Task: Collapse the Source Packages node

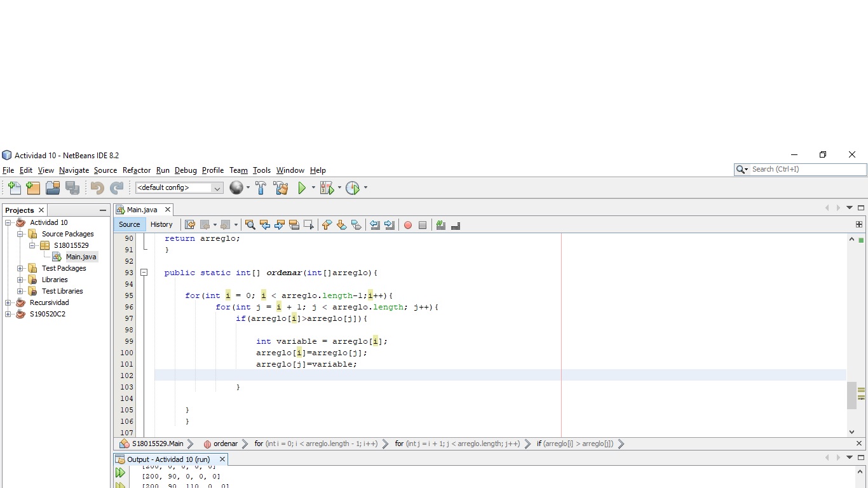Action: click(20, 234)
